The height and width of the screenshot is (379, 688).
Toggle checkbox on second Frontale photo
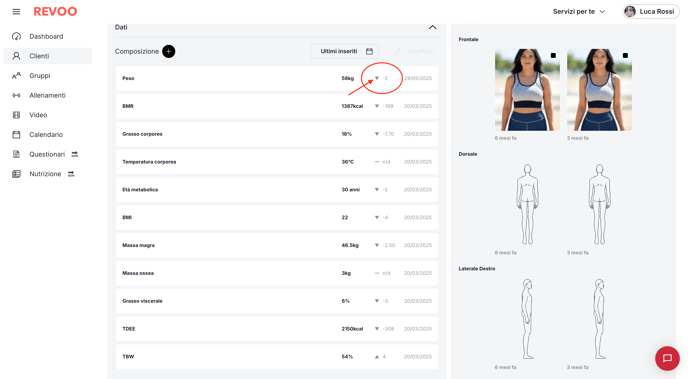tap(625, 55)
